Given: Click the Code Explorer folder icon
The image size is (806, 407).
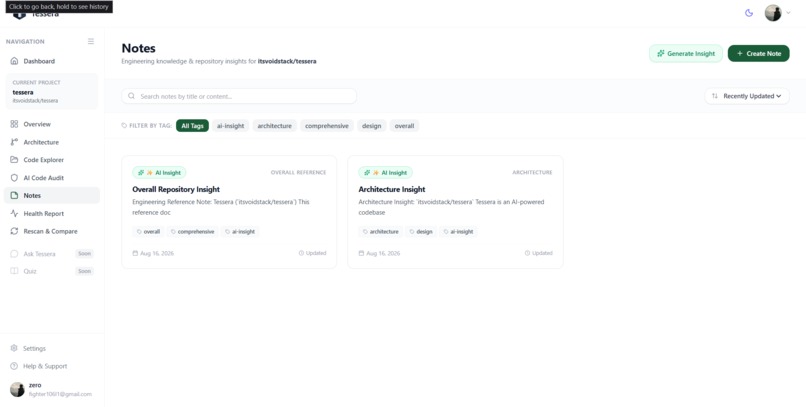Looking at the screenshot, I should pos(14,160).
